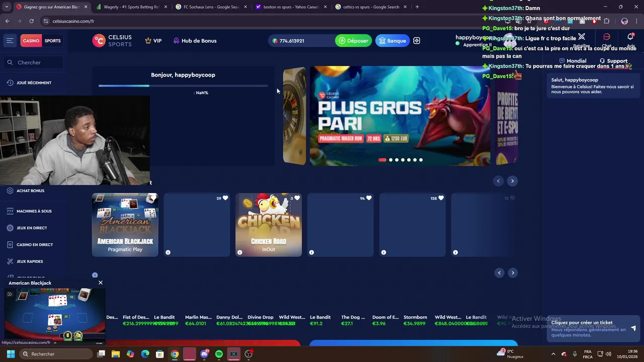Open a new browser tab
Image resolution: width=644 pixels, height=362 pixels.
coord(417,7)
